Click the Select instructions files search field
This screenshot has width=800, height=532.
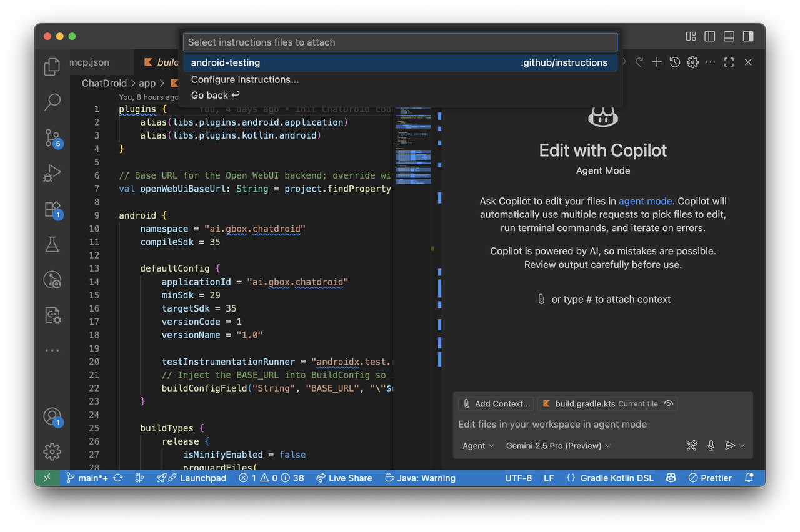click(x=400, y=42)
